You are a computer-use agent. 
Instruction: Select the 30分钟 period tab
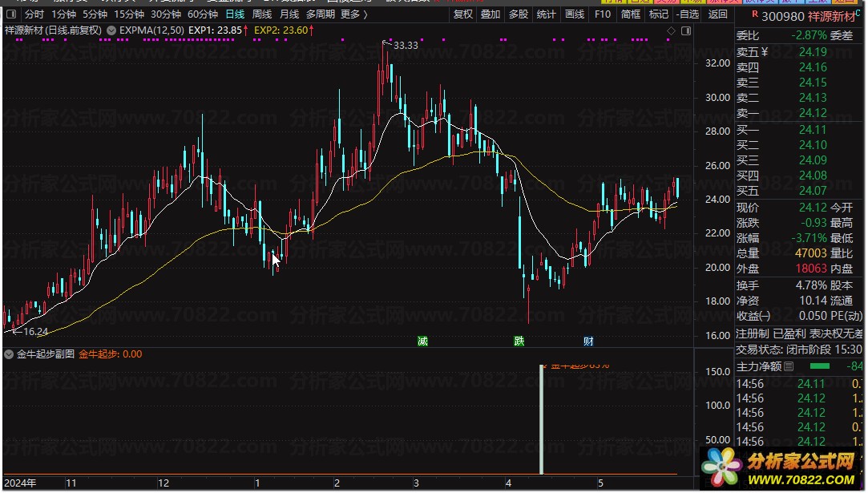point(166,14)
